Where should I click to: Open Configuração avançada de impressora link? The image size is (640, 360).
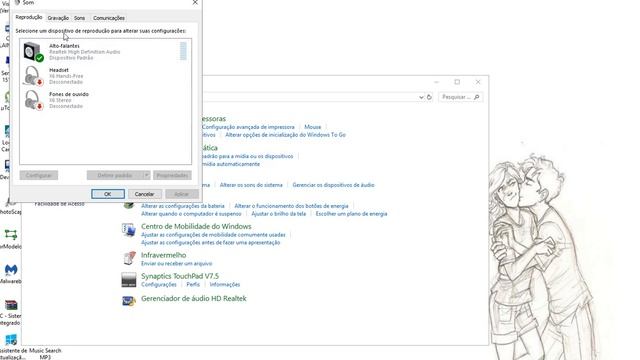(248, 127)
